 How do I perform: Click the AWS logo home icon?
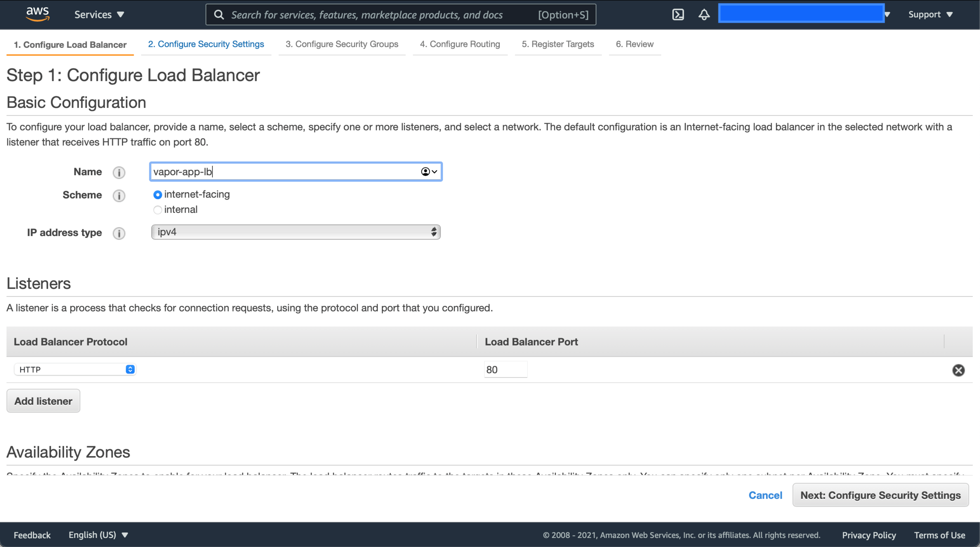pos(38,14)
